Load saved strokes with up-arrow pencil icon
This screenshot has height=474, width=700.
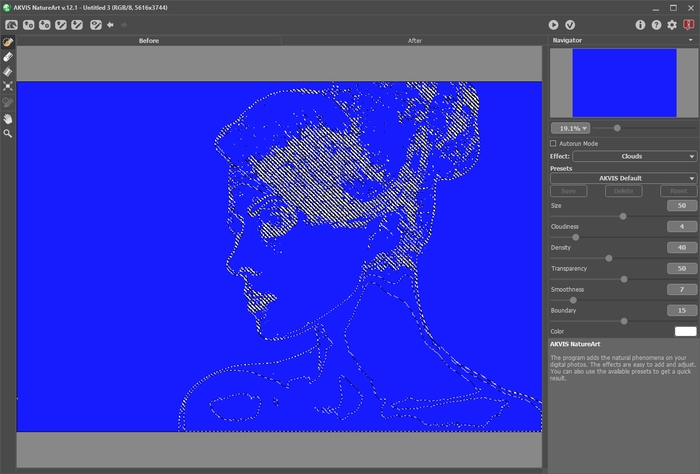pos(61,25)
